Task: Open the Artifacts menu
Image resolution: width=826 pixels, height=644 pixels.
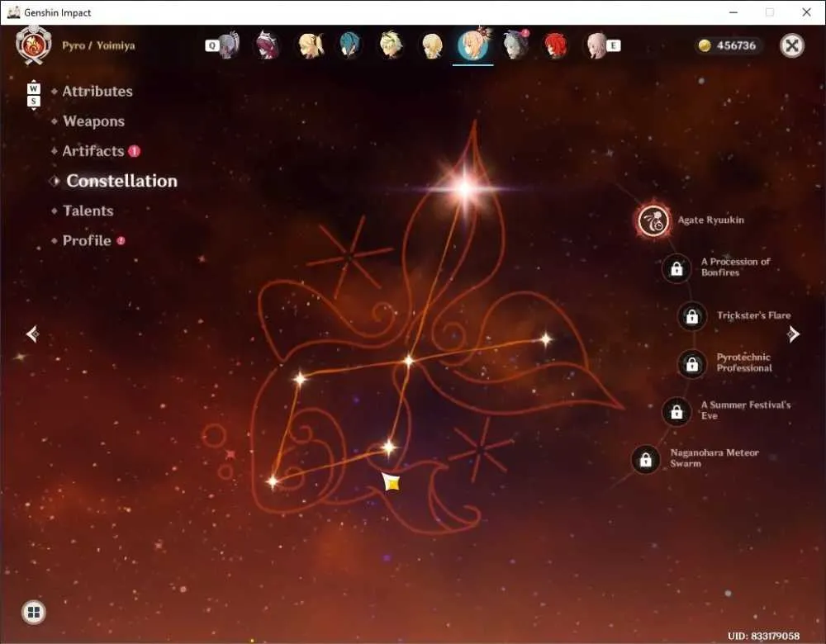Action: (93, 151)
